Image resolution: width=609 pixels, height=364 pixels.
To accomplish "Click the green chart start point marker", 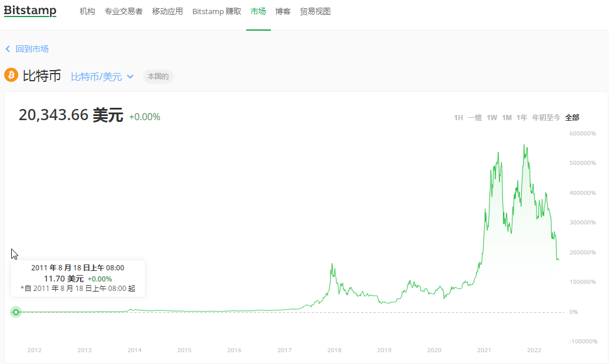I will (16, 312).
